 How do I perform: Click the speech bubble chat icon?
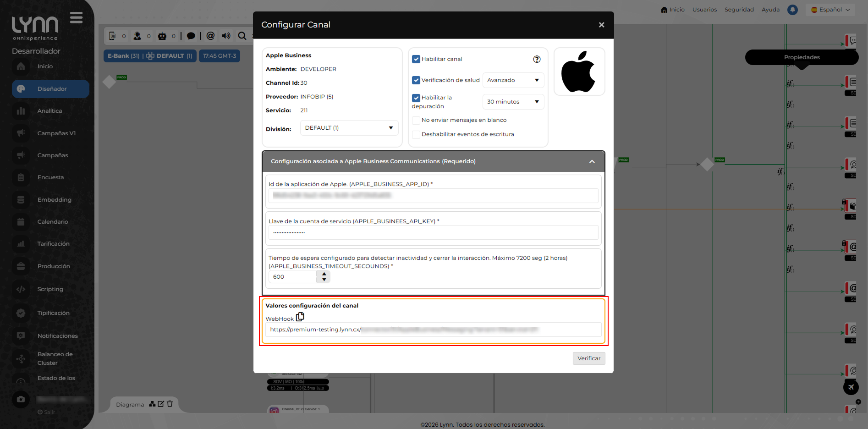tap(191, 36)
